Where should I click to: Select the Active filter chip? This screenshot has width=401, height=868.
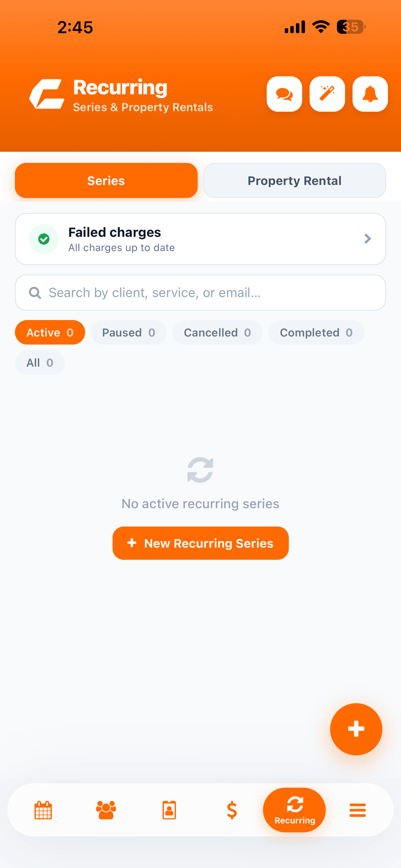click(50, 332)
